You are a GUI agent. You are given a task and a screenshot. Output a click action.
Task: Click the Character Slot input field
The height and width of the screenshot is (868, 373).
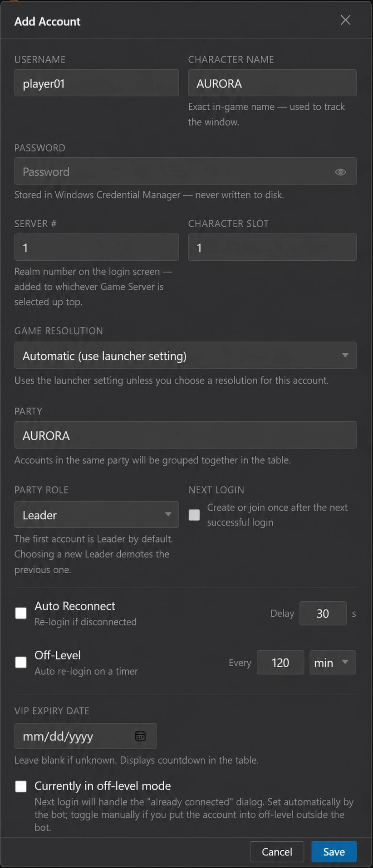(272, 247)
